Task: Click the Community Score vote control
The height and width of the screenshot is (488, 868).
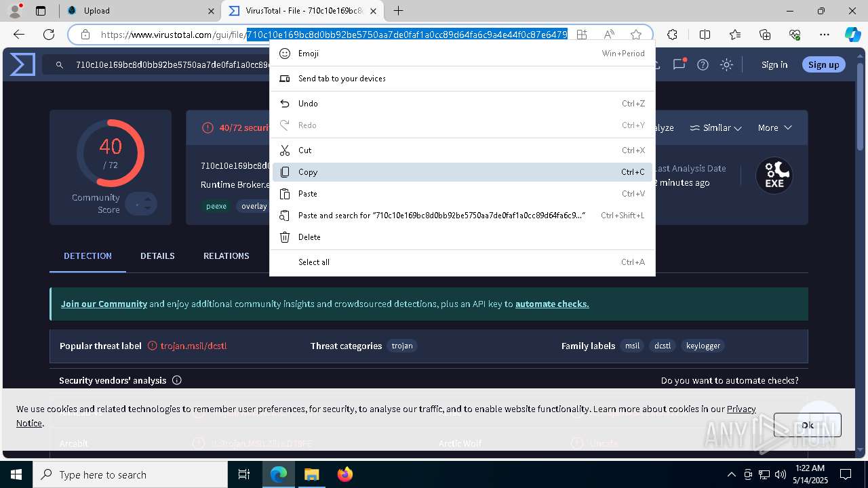Action: (x=141, y=203)
